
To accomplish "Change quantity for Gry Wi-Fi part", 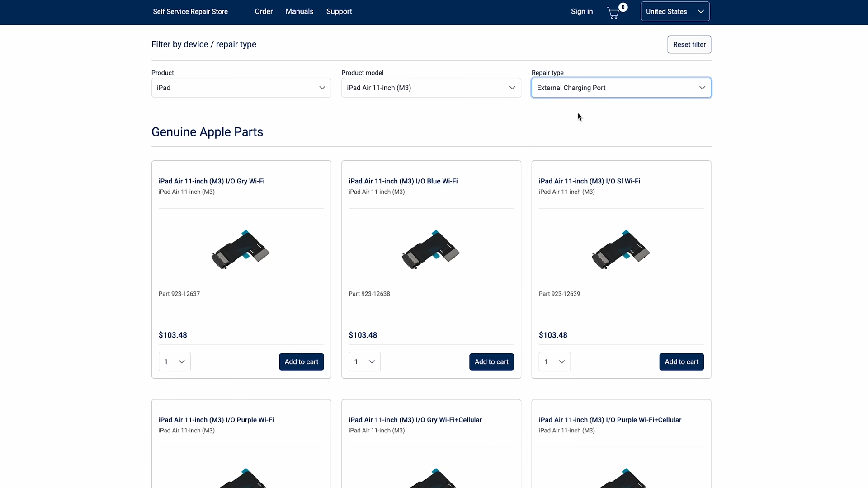I will coord(175,362).
